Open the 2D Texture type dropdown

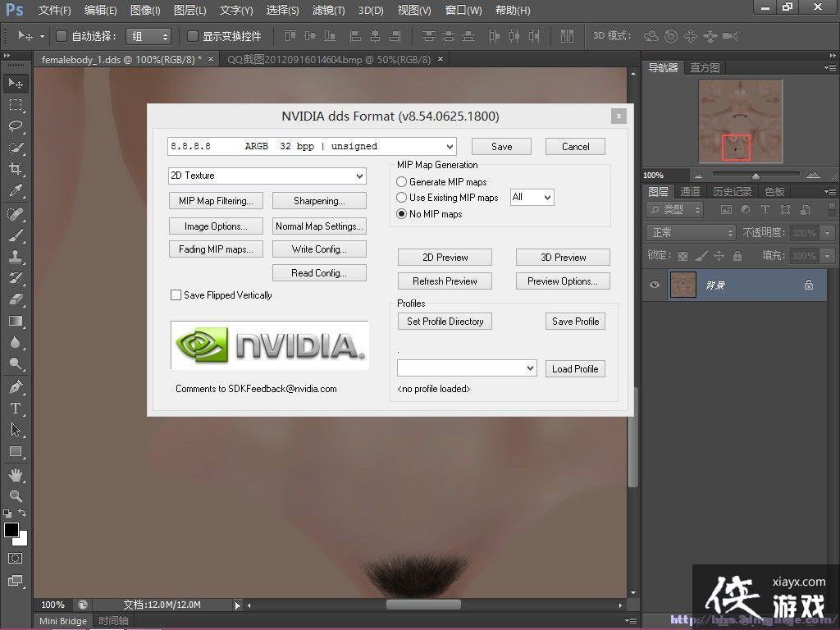click(x=267, y=176)
